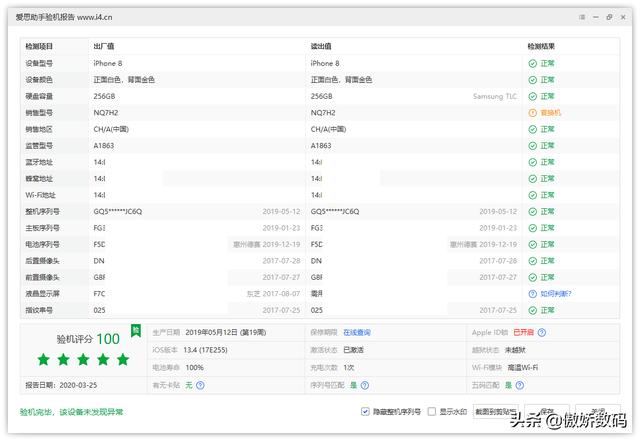Click the green check icon for 蜂窝地址

tap(533, 179)
